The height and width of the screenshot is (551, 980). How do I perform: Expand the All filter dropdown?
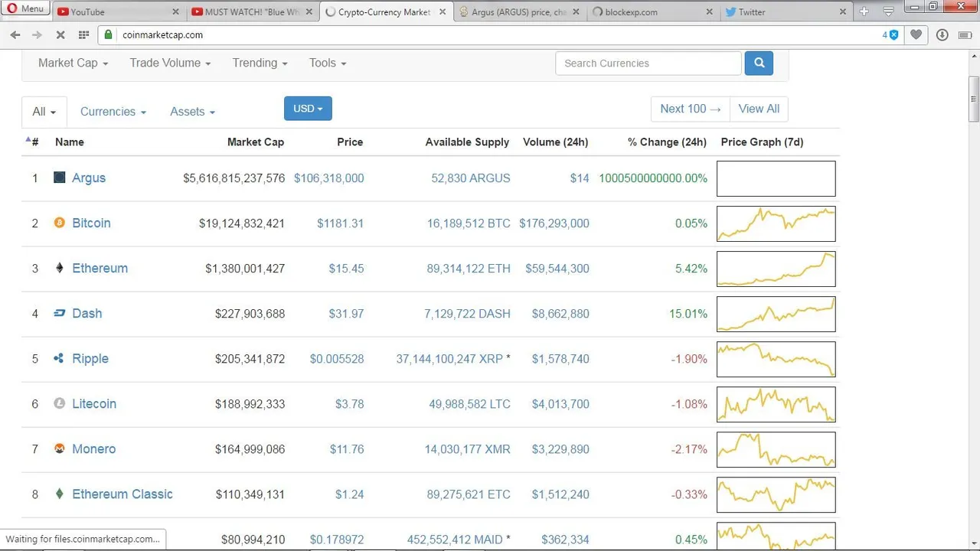[x=44, y=112]
